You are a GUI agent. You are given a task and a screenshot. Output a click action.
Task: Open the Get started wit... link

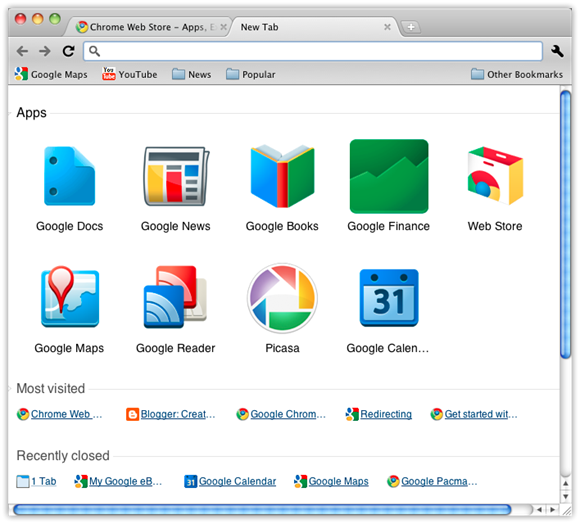(x=474, y=414)
